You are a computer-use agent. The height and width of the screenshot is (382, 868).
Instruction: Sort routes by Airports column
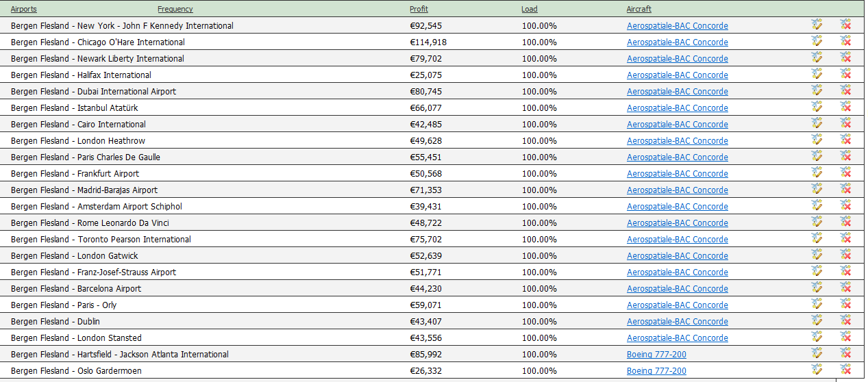point(24,9)
